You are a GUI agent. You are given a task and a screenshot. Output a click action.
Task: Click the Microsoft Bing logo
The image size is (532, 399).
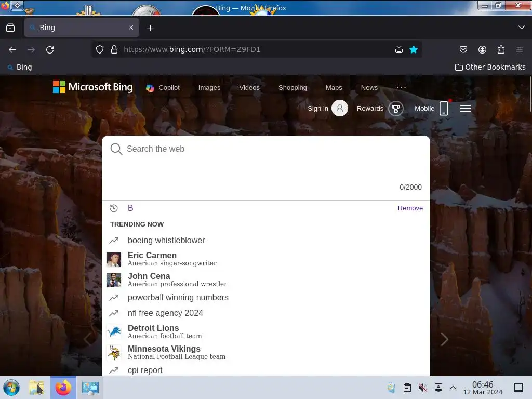coord(92,87)
